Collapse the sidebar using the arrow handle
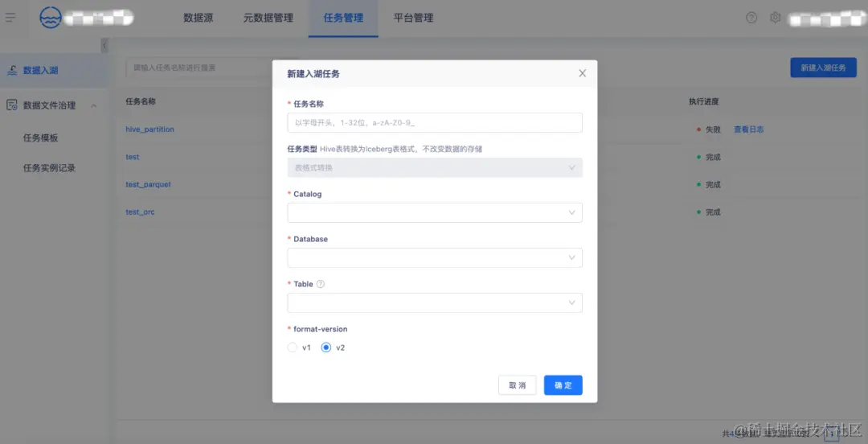Viewport: 868px width, 444px height. pyautogui.click(x=104, y=46)
